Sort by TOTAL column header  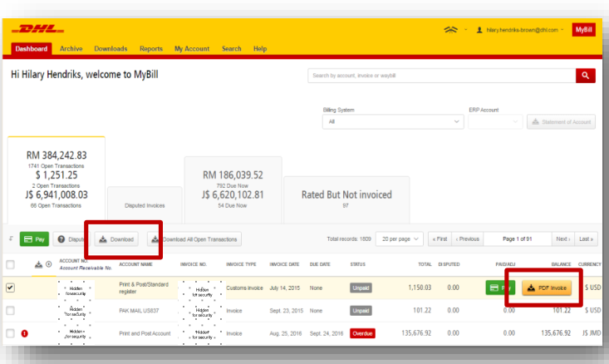[x=425, y=264]
